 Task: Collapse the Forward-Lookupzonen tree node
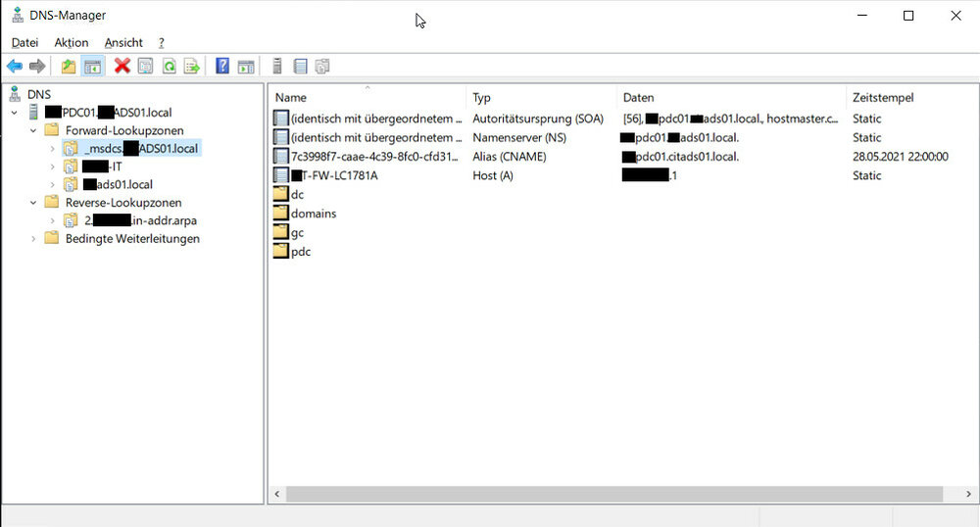[x=33, y=131]
